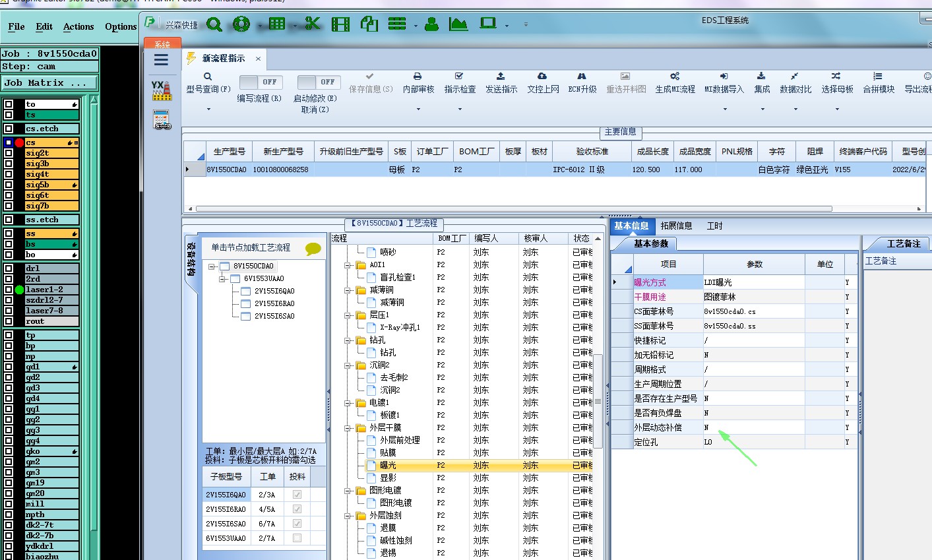Click the table grid icon in quick toolbar

point(277,24)
